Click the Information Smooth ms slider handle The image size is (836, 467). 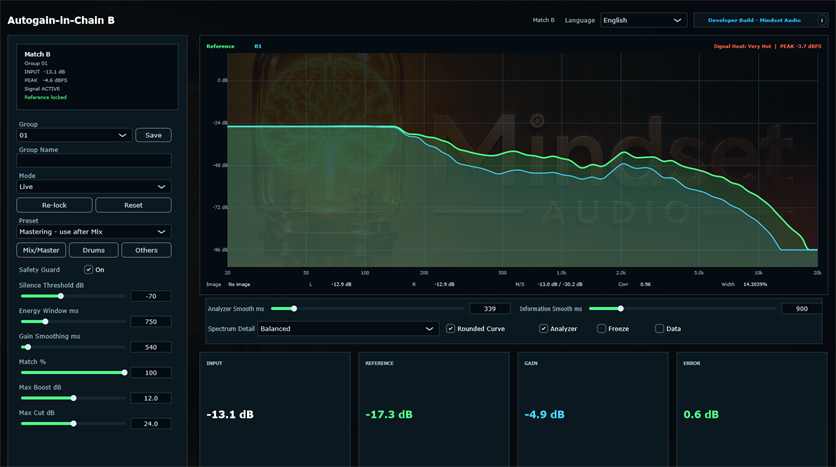pos(621,309)
